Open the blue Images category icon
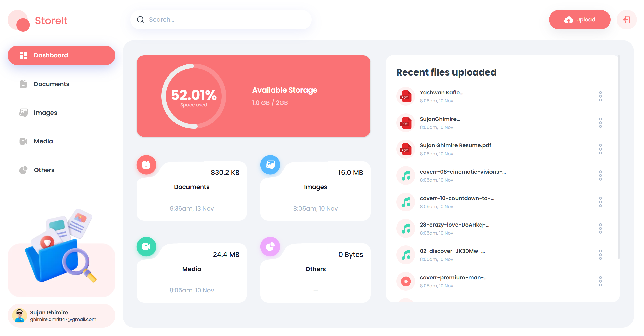Screen dimensions: 644x336 pyautogui.click(x=270, y=165)
